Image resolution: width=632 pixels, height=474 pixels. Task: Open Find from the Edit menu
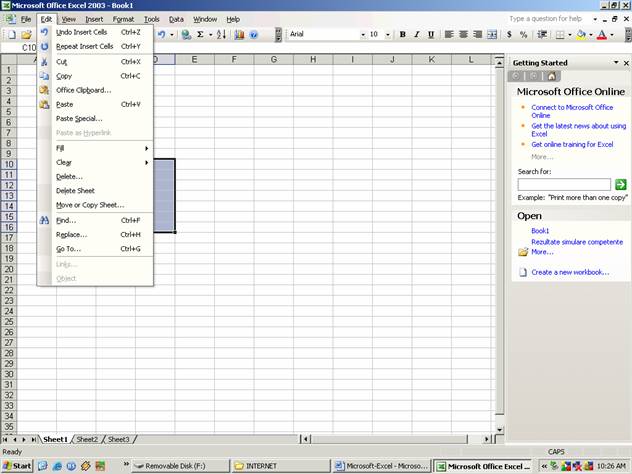pyautogui.click(x=95, y=220)
